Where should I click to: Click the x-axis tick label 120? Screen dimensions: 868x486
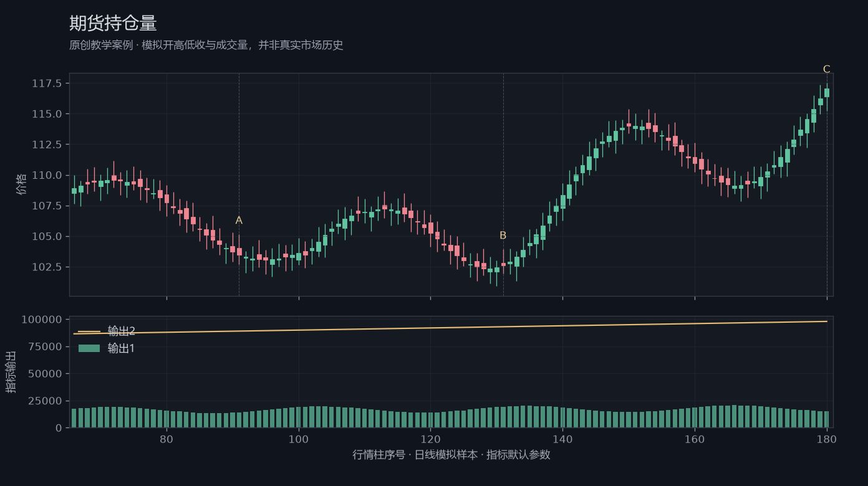point(430,439)
